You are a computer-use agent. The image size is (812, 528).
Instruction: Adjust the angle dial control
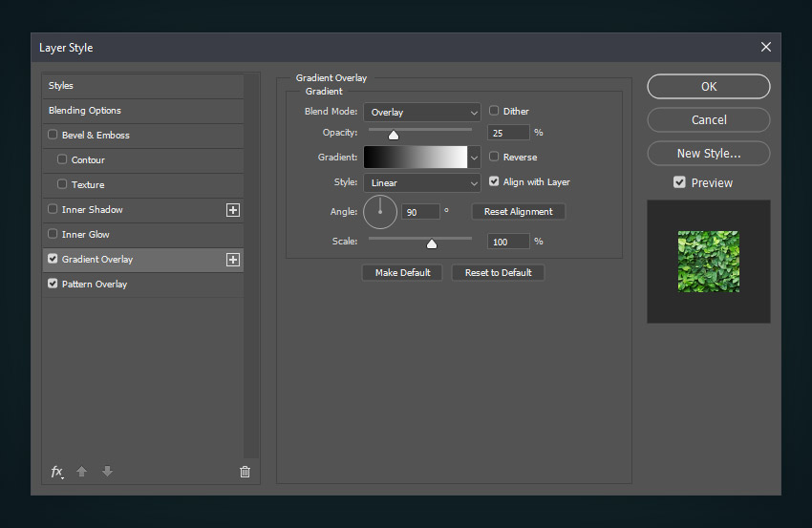(379, 212)
